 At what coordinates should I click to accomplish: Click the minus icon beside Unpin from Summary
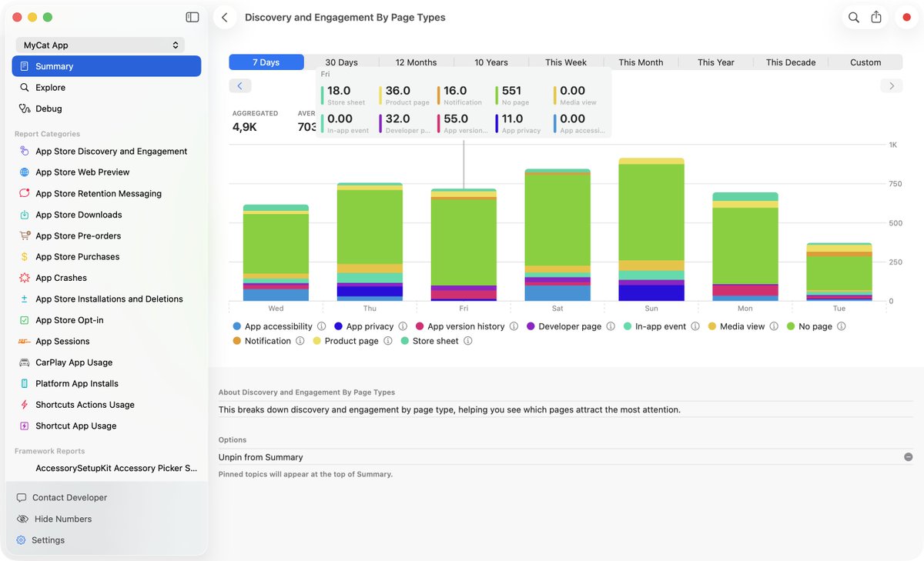(x=909, y=457)
